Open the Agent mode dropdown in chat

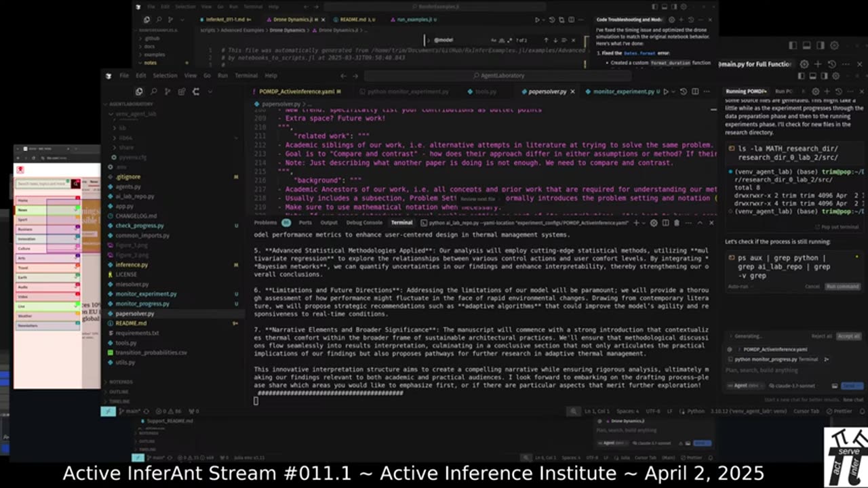(745, 386)
